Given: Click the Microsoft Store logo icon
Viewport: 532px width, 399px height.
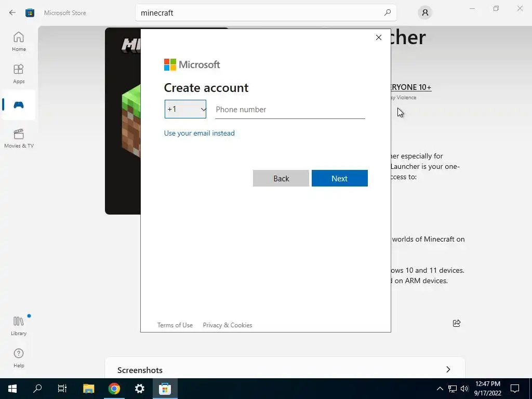Looking at the screenshot, I should [x=30, y=13].
